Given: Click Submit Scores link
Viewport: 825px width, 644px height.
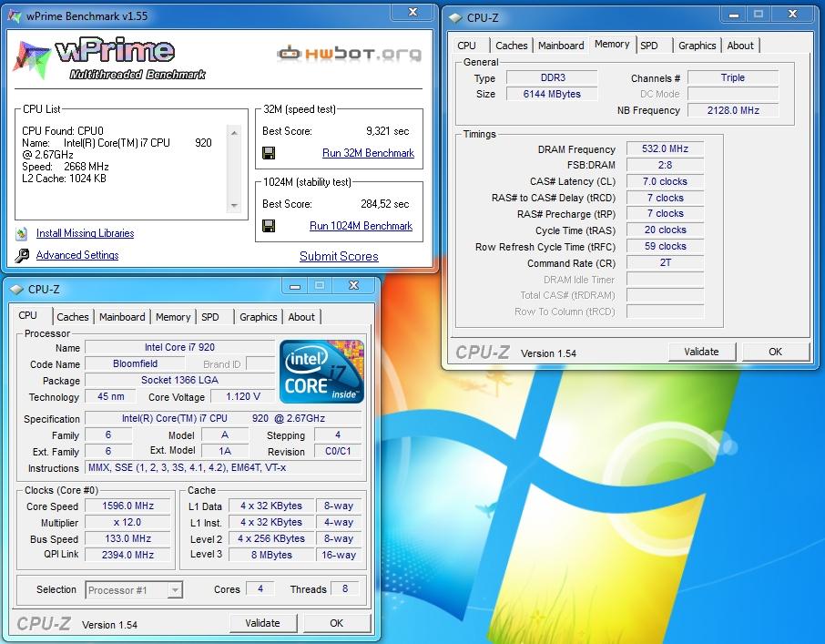Looking at the screenshot, I should (x=339, y=256).
